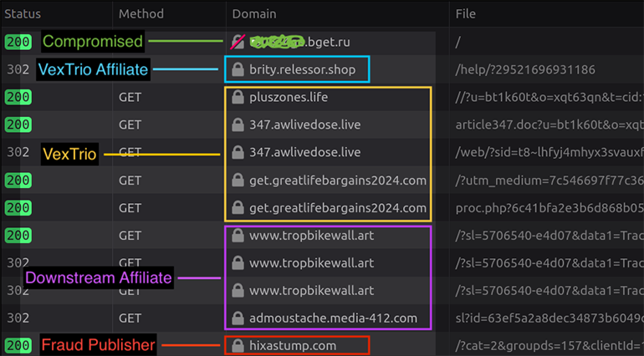Screen dimensions: 644x356
Task: Click the lock icon in the article347.doc row
Action: [238, 125]
